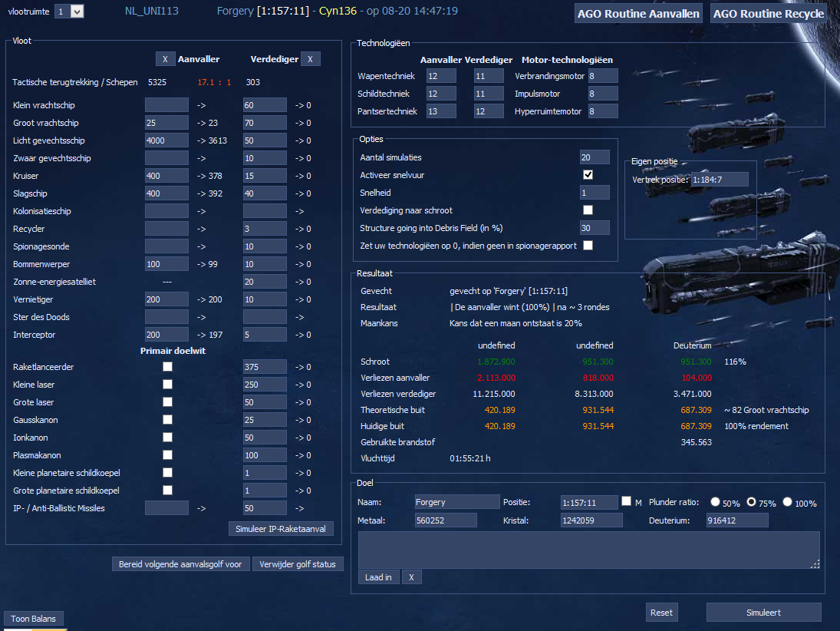Mark Grote planetaire schildkoepel as target
Image resolution: width=840 pixels, height=631 pixels.
click(168, 491)
